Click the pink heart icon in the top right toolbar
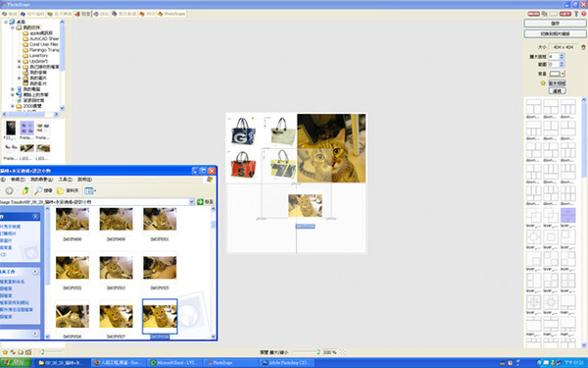The image size is (588, 368). tap(583, 14)
